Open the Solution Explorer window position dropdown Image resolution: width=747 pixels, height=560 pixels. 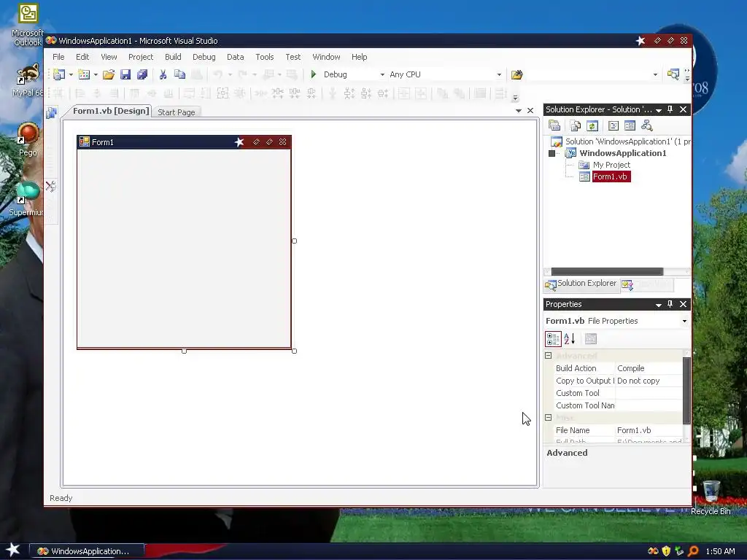coord(659,110)
